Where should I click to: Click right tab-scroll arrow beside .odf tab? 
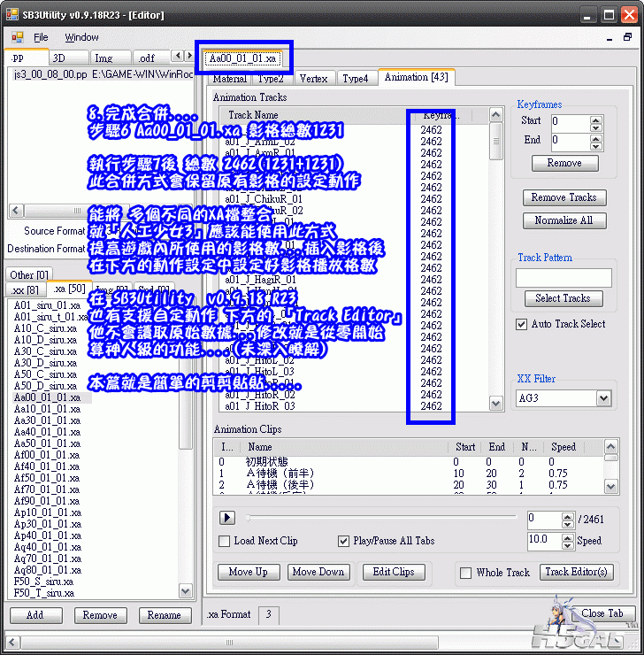point(189,56)
